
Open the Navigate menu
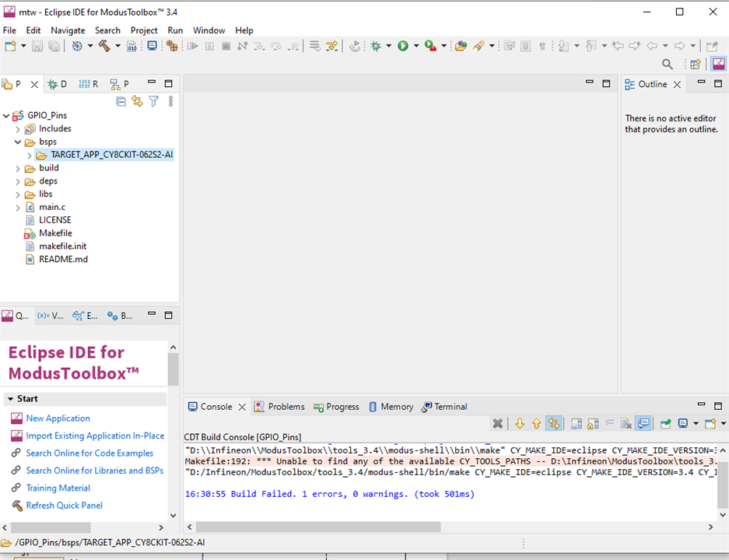(x=68, y=30)
